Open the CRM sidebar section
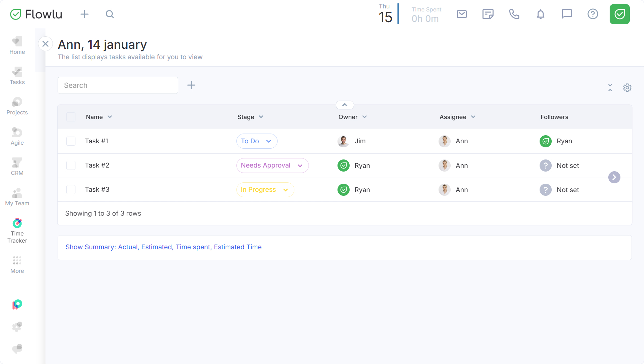 pos(17,167)
